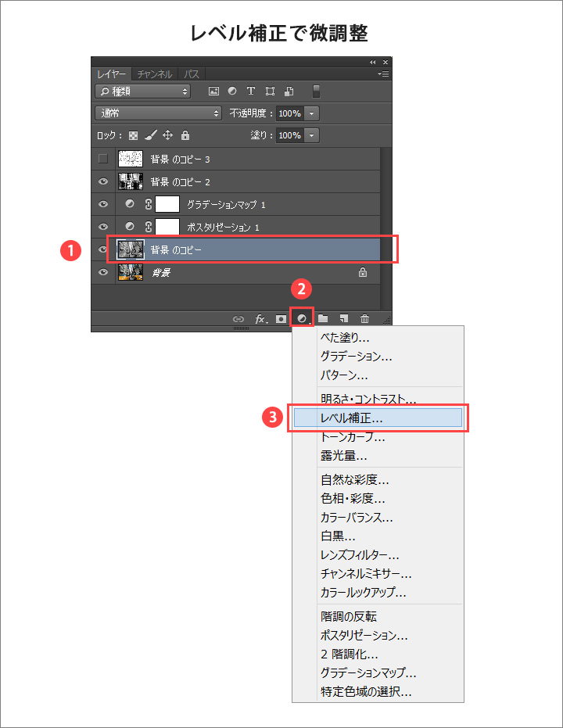Select the 背景 のコピー 3 layer thumbnail
This screenshot has height=728, width=563.
(x=131, y=159)
